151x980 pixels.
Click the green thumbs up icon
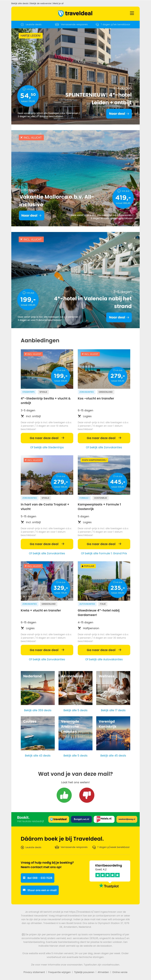pyautogui.click(x=64, y=795)
